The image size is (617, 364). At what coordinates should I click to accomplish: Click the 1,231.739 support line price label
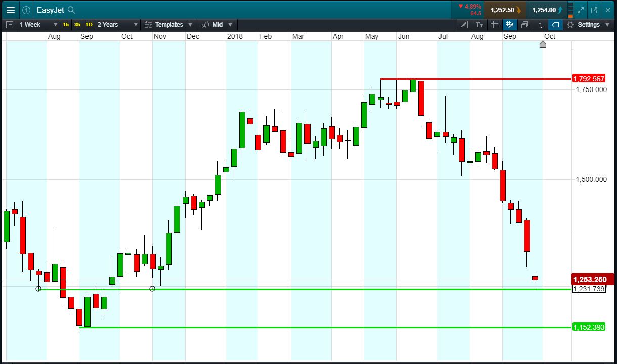589,289
